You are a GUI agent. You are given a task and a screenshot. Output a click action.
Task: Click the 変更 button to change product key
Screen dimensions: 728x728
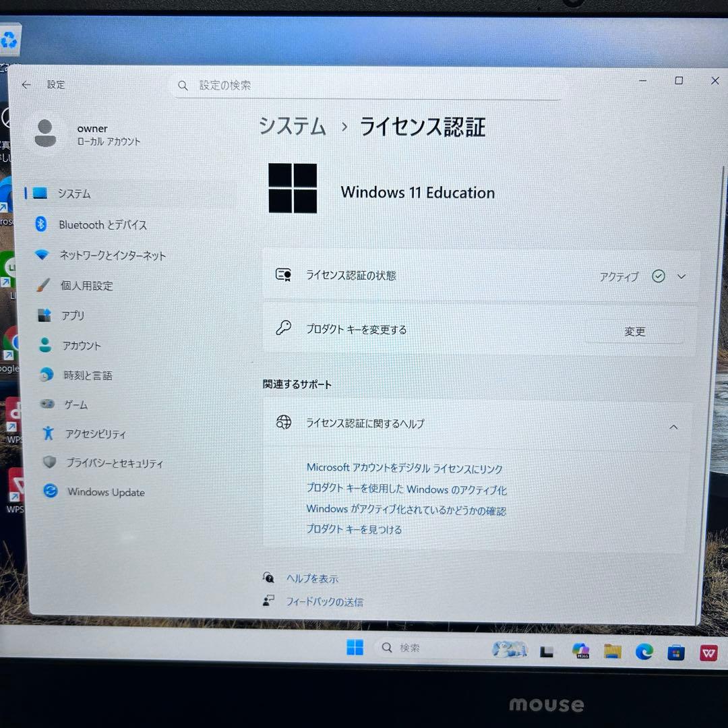634,331
